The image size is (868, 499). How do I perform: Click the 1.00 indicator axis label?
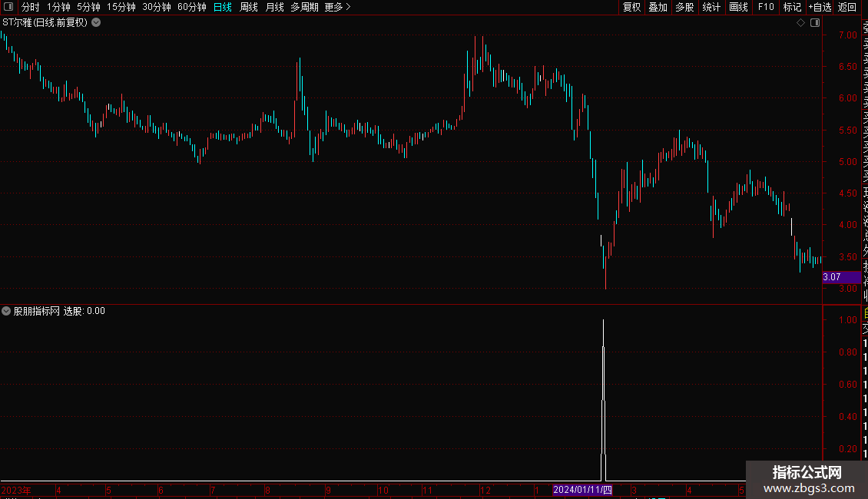coord(847,320)
